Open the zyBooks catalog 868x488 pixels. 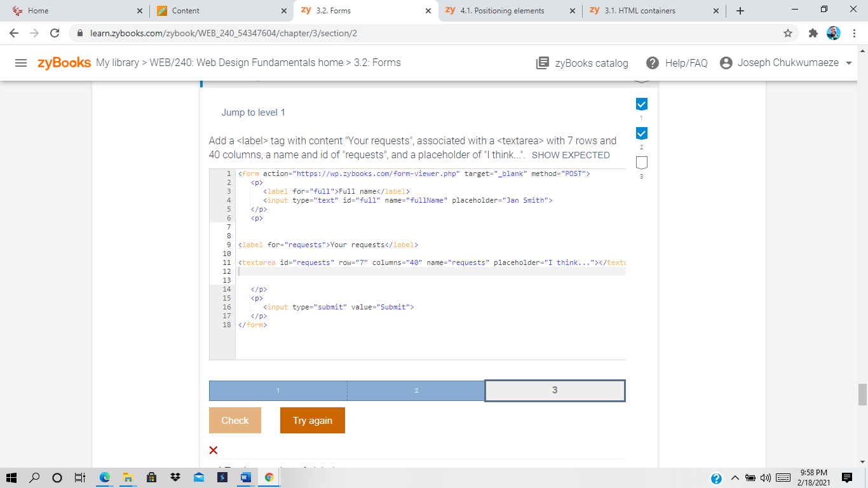[x=581, y=62]
